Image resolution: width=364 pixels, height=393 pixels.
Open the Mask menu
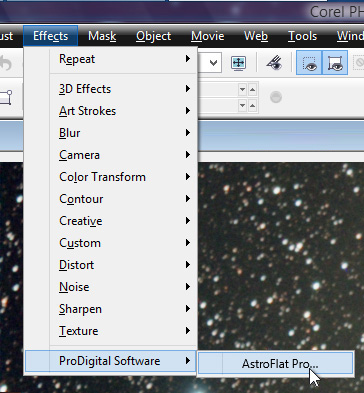click(x=102, y=36)
